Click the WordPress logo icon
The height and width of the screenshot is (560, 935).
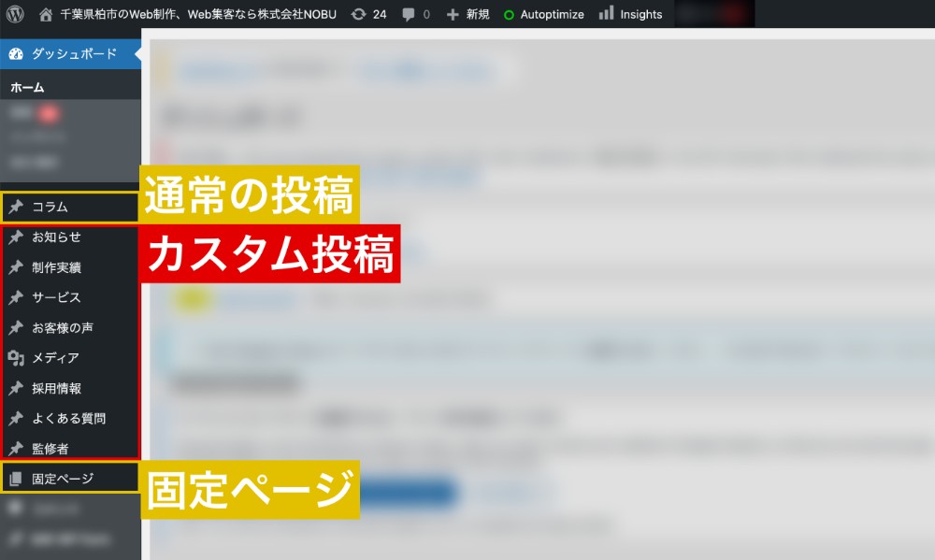(15, 14)
